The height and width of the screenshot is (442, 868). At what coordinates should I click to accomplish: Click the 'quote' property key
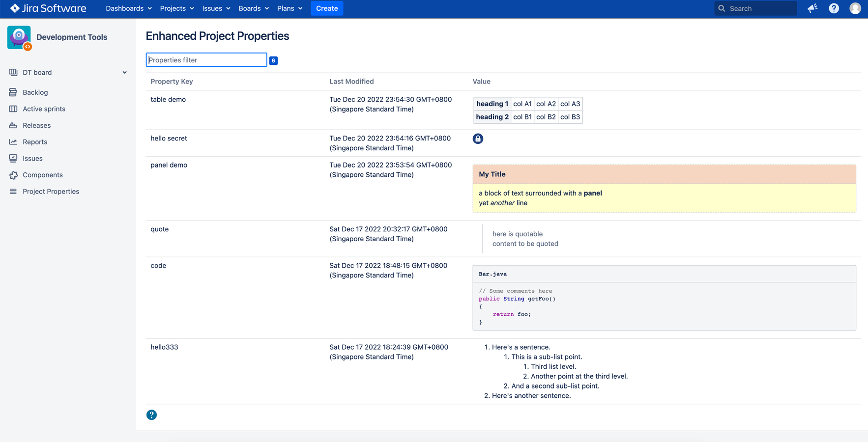pos(159,229)
